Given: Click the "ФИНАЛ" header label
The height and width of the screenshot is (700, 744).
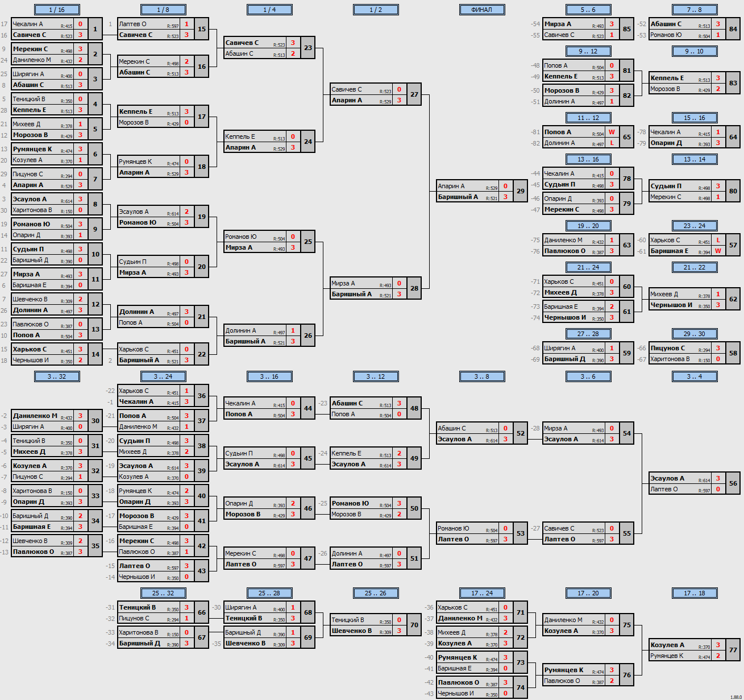Looking at the screenshot, I should pos(482,10).
